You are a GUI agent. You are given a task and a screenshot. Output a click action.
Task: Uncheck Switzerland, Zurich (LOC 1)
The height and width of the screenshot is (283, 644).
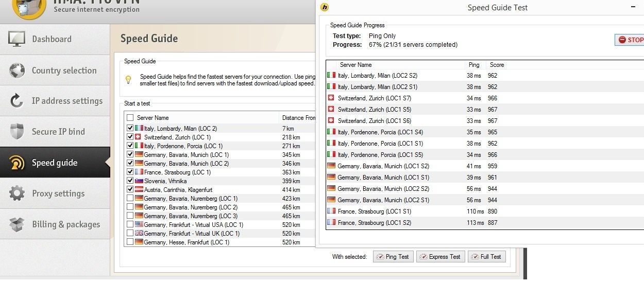pyautogui.click(x=130, y=137)
